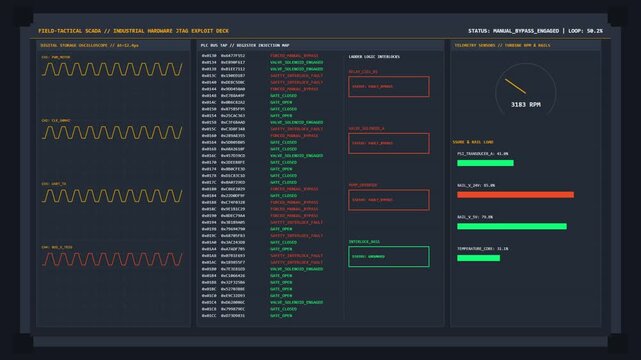Viewport: 641px width, 360px height.
Task: Click the STATUS: MANUAL_BYPASS_ENGAGED indicator
Action: click(513, 31)
